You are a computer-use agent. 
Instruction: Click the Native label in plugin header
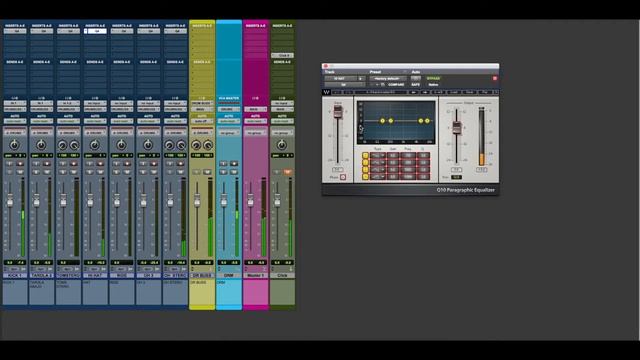[x=433, y=84]
